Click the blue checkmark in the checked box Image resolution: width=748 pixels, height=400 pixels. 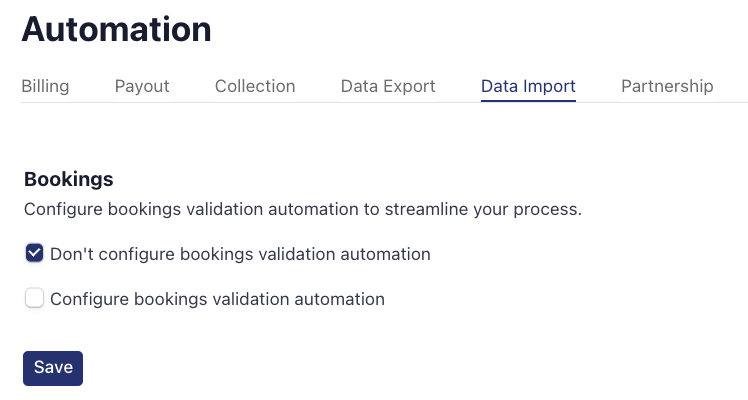point(34,254)
